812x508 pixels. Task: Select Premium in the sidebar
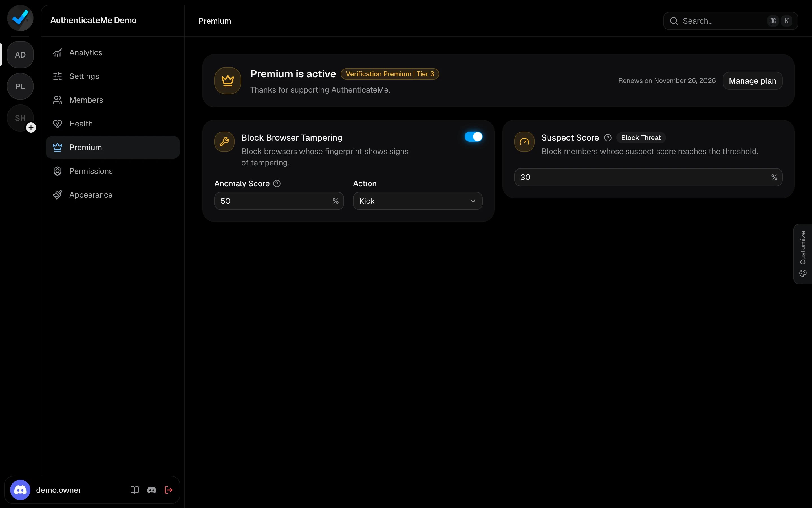[x=113, y=148]
